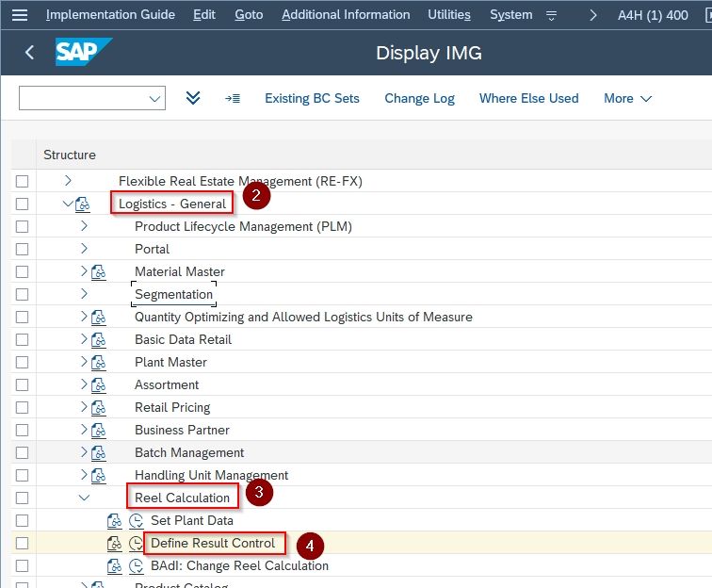Viewport: 712px width, 588px height.
Task: Open the Utilities menu
Action: click(449, 14)
